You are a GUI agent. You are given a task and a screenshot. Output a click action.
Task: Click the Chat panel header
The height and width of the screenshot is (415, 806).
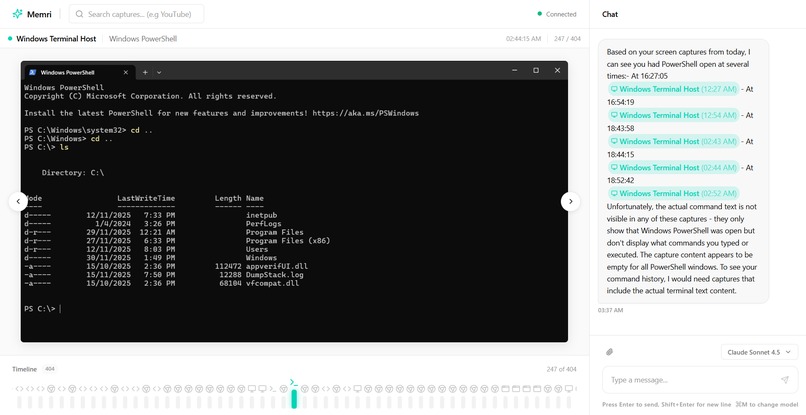point(610,14)
